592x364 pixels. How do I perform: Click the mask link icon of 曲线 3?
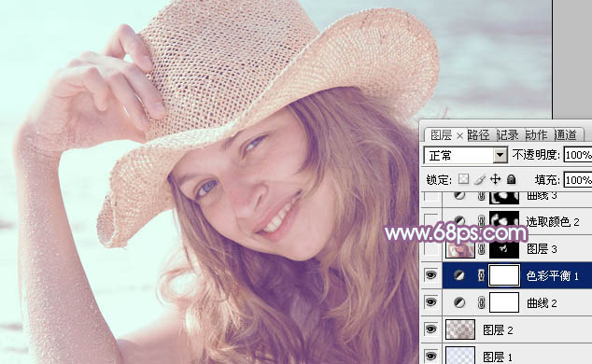481,196
